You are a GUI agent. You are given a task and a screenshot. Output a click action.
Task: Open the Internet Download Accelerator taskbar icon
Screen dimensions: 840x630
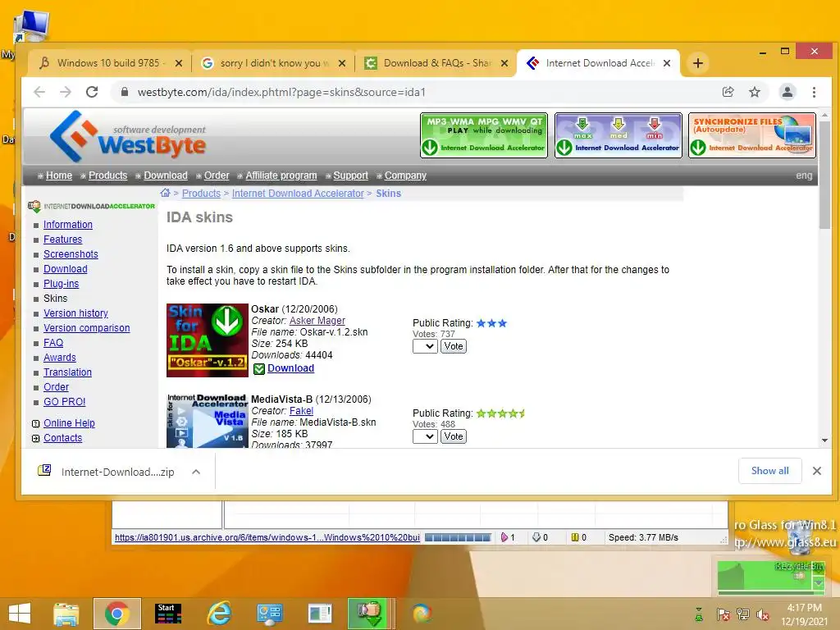coord(370,614)
